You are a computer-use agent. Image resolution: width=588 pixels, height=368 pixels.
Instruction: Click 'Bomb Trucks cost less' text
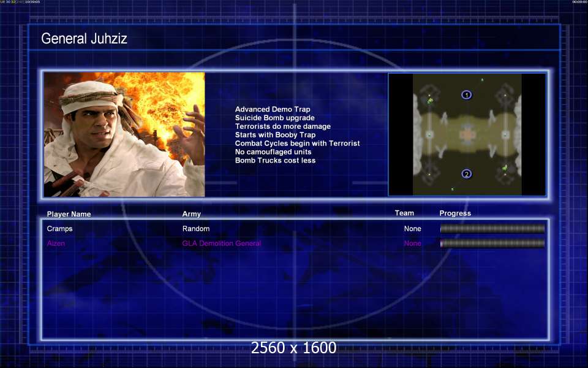pyautogui.click(x=275, y=160)
